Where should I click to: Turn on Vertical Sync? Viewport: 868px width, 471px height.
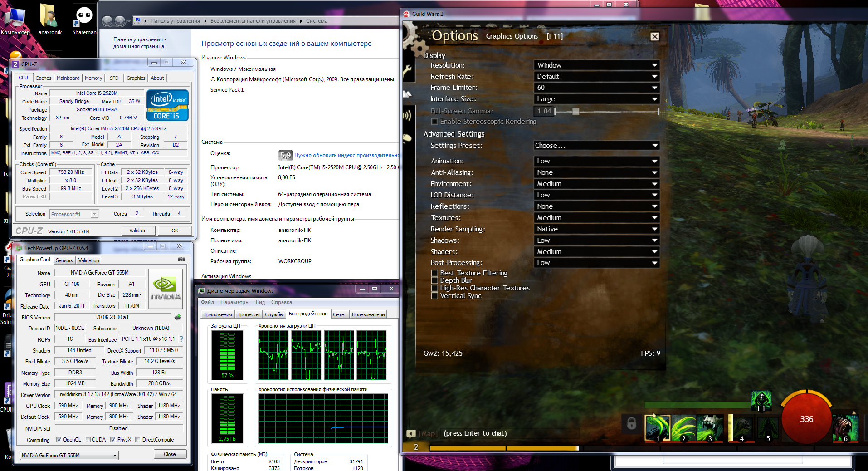[x=434, y=296]
